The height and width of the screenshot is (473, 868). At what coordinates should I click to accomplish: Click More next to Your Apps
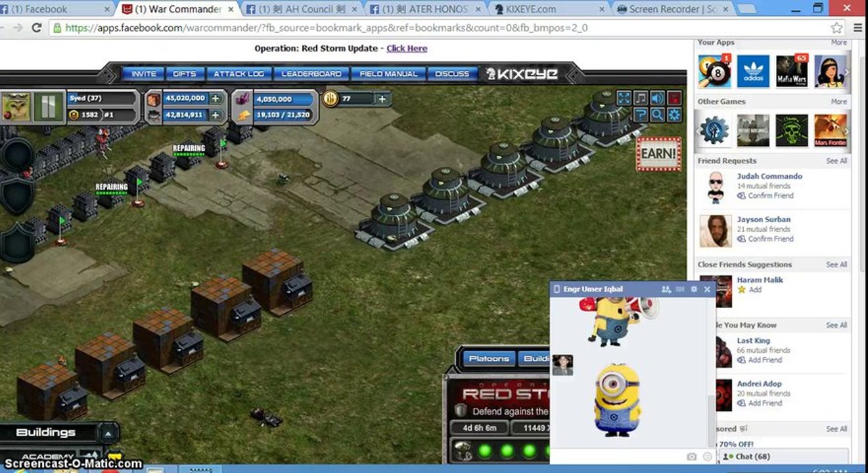838,42
